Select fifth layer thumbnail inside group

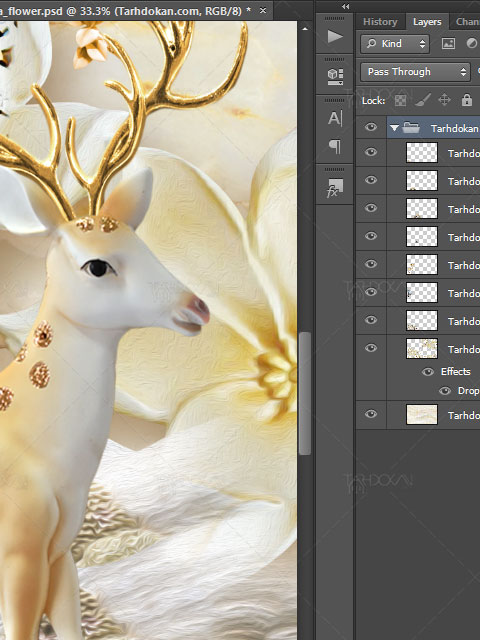pyautogui.click(x=422, y=264)
